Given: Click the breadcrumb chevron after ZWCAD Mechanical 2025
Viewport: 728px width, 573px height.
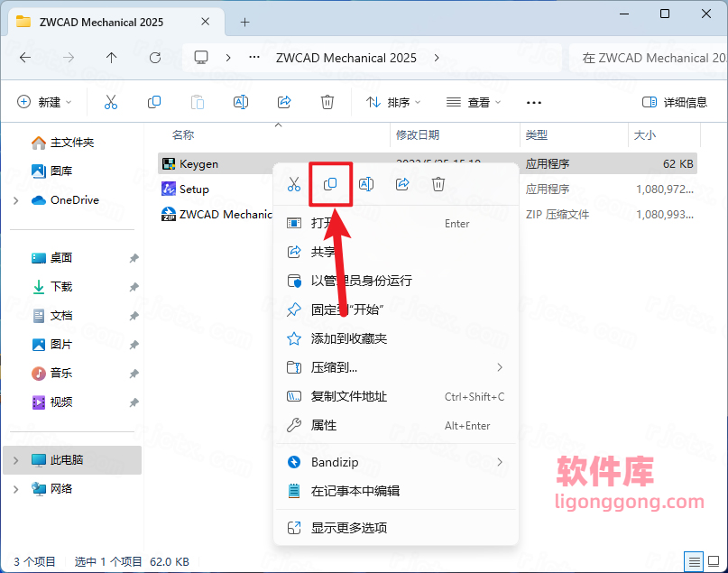Looking at the screenshot, I should click(x=437, y=58).
